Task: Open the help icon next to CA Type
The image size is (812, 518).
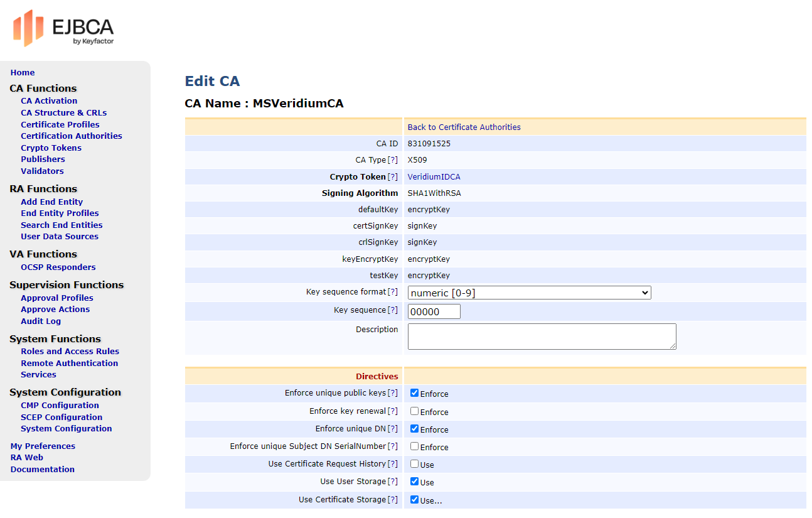Action: coord(394,159)
